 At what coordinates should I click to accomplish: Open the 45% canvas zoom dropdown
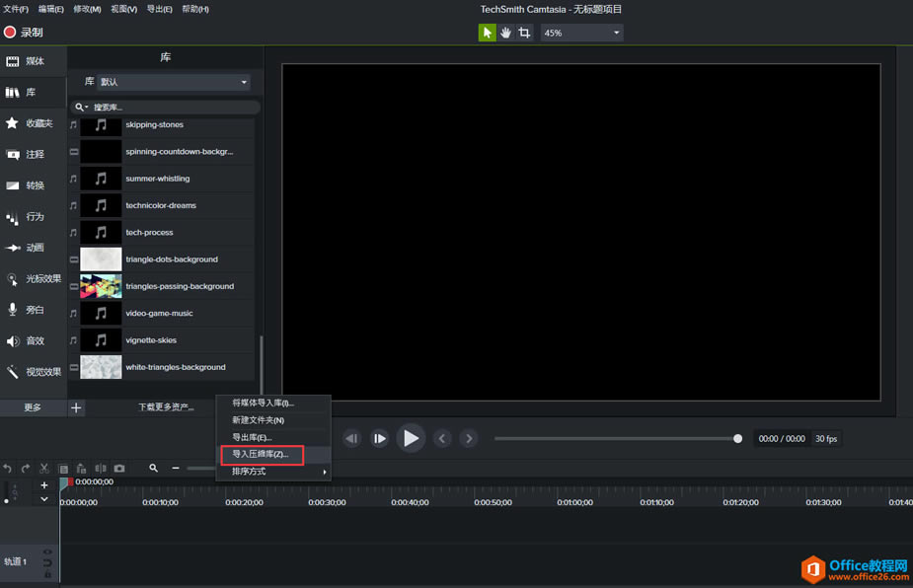(x=581, y=33)
